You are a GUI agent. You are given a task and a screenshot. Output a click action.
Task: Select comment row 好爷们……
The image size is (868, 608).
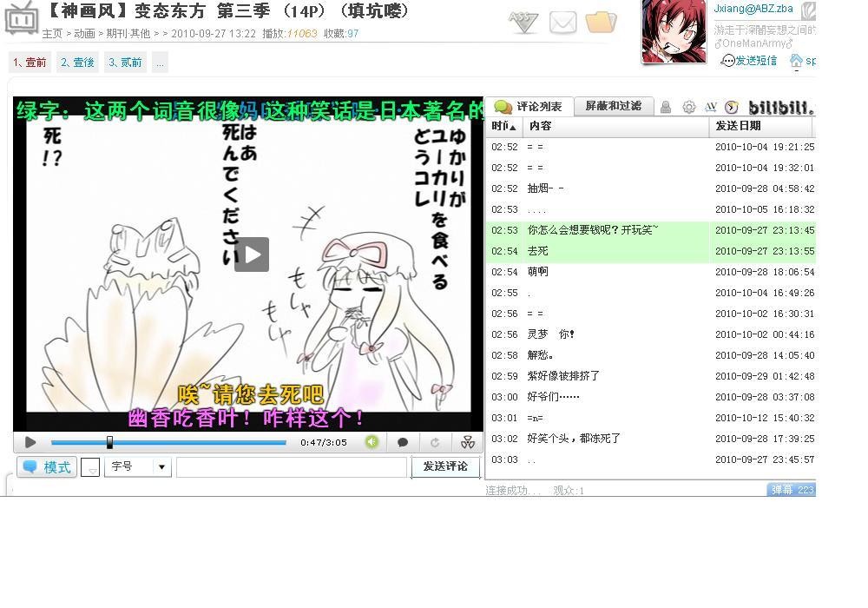(650, 397)
